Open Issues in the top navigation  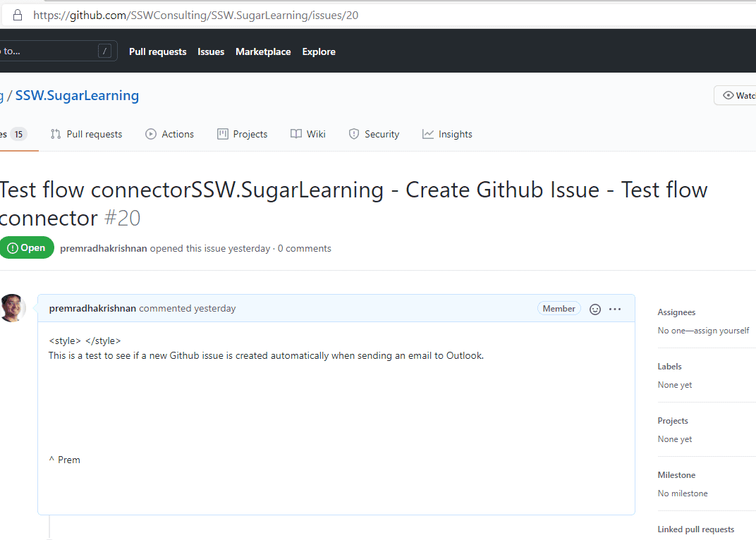(x=211, y=51)
